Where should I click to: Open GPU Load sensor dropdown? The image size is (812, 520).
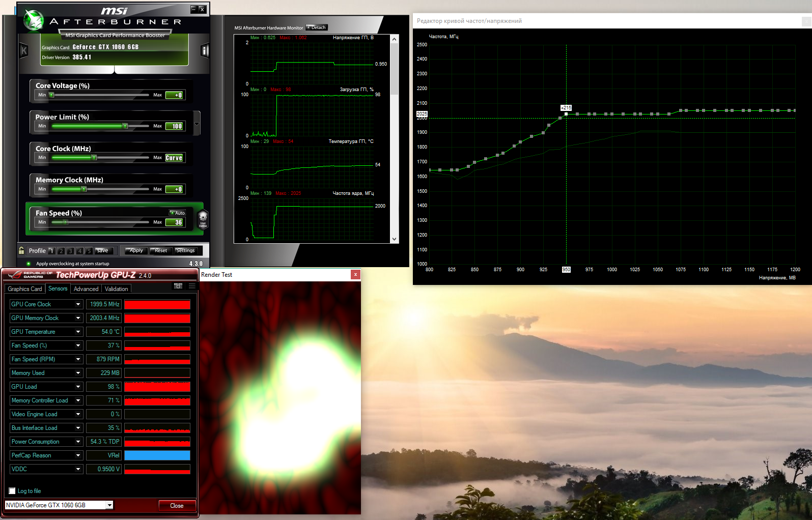click(x=78, y=387)
